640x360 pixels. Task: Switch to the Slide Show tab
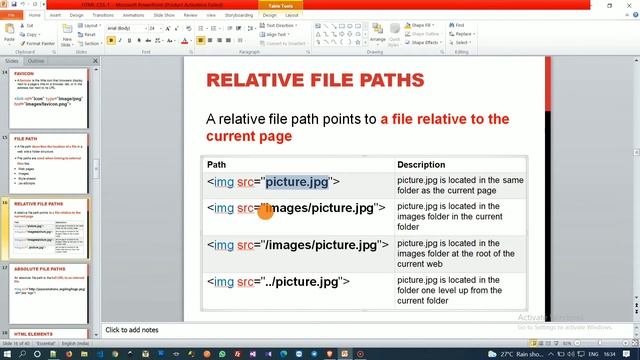164,15
